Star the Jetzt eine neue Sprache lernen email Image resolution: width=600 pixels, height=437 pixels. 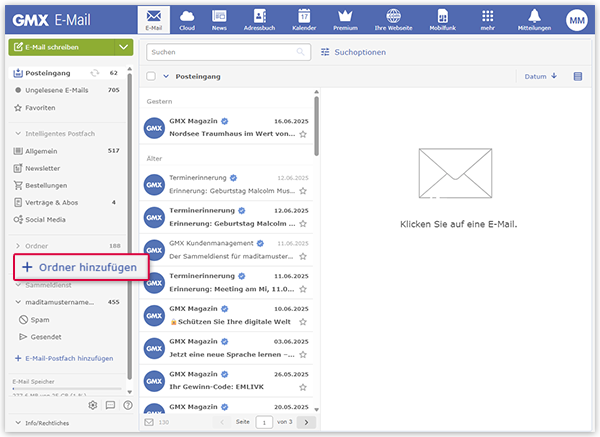tap(303, 355)
